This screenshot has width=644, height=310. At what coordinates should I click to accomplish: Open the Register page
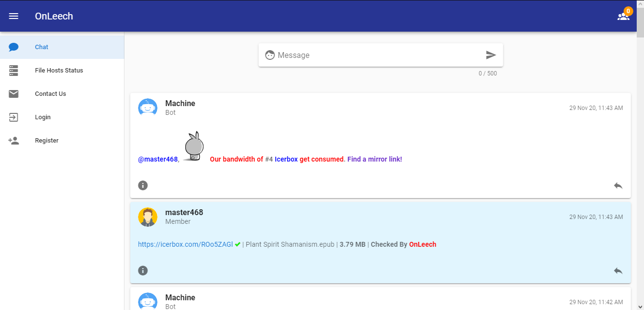pyautogui.click(x=62, y=141)
